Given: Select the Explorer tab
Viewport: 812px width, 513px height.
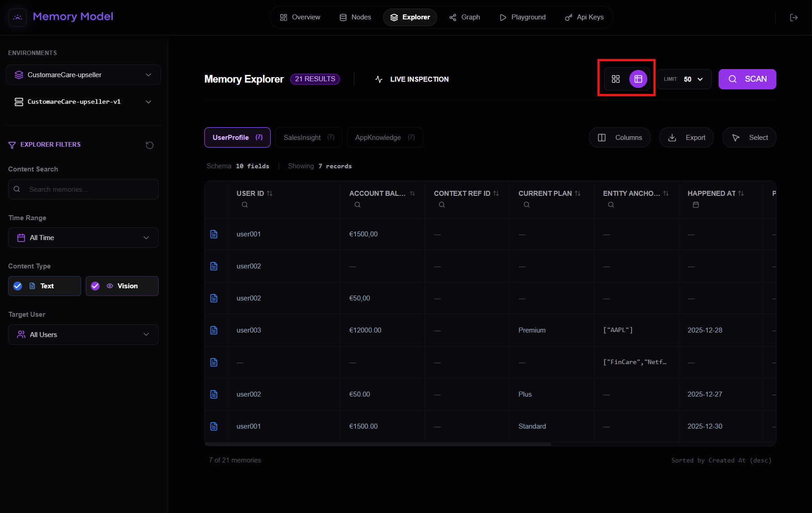Looking at the screenshot, I should click(x=410, y=17).
